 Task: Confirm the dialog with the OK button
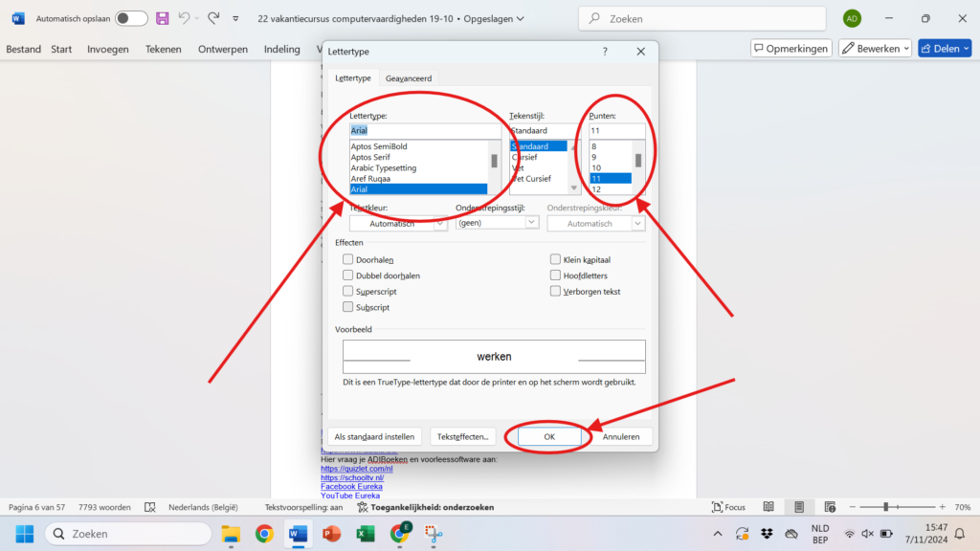[549, 436]
